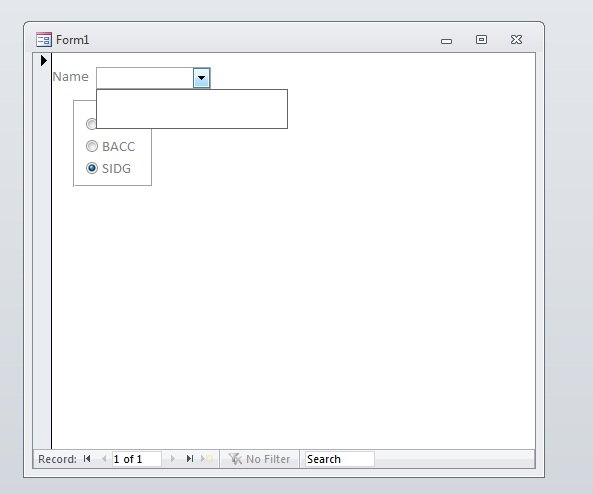Select the SIDG radio option
The width and height of the screenshot is (593, 494).
92,168
